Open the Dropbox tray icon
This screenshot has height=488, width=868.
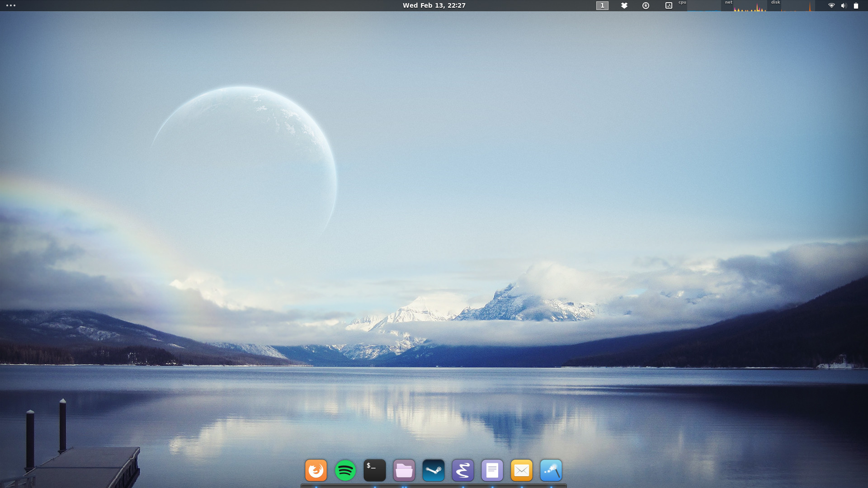coord(624,5)
